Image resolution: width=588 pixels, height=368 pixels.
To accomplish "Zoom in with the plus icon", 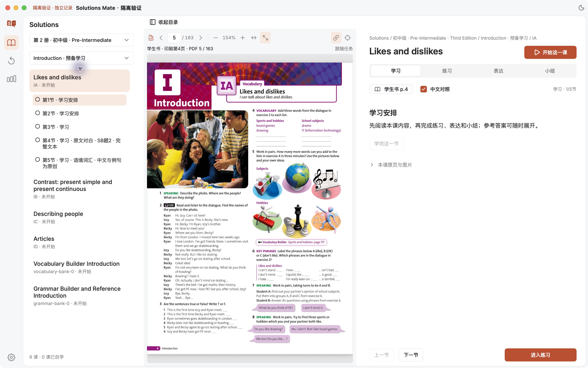I will point(243,38).
